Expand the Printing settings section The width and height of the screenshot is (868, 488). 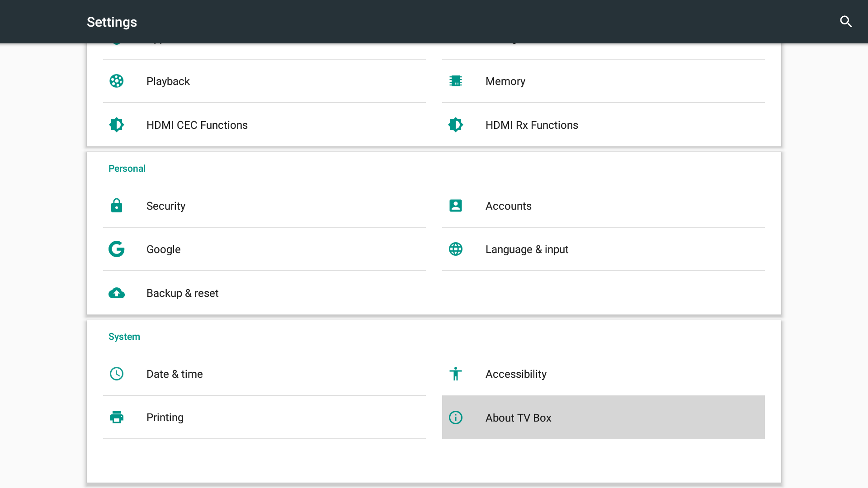[165, 417]
